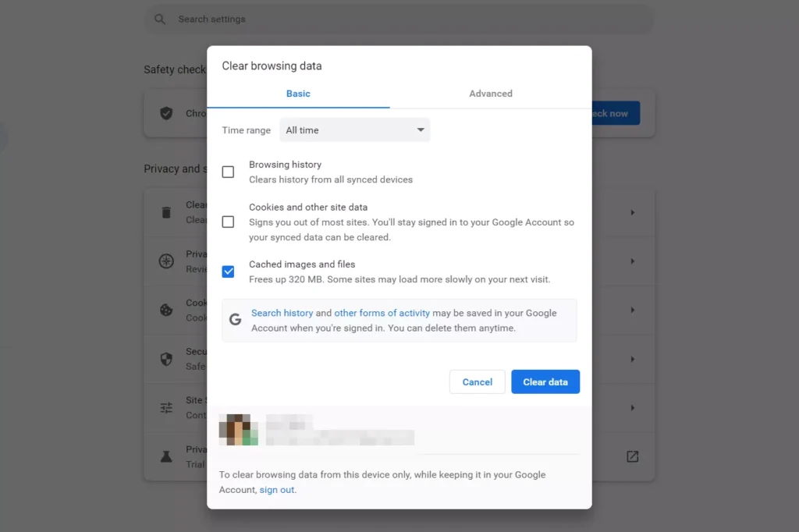Click the Privacy sandbox flask icon

(x=166, y=456)
